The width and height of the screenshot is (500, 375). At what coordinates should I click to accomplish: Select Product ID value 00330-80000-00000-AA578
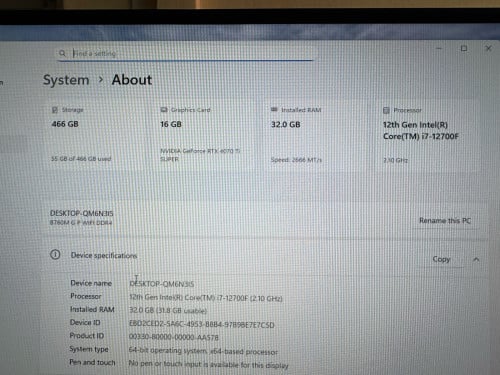tap(174, 337)
